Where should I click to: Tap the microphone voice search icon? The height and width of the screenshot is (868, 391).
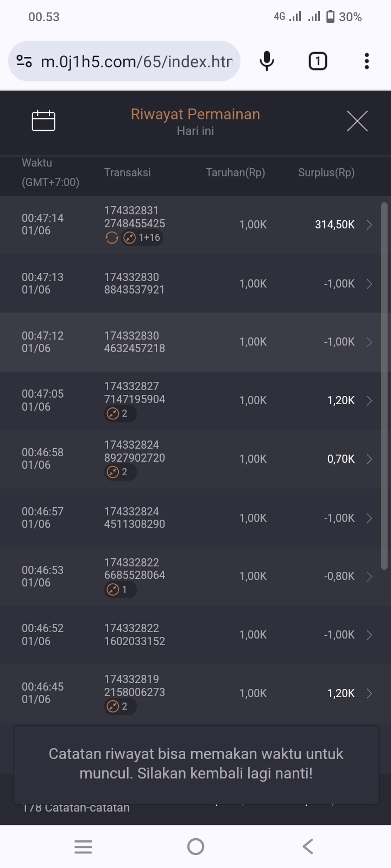pos(267,61)
